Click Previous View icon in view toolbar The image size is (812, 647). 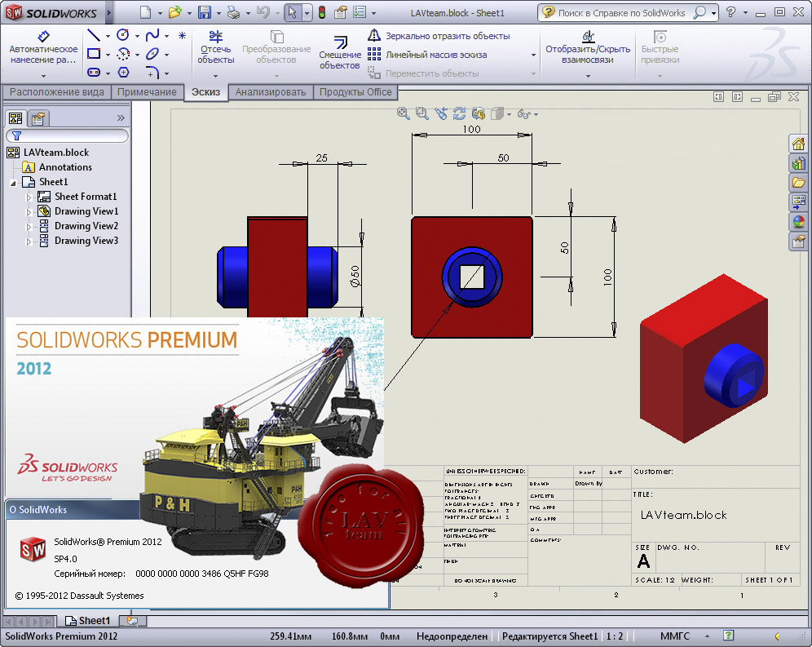[441, 113]
